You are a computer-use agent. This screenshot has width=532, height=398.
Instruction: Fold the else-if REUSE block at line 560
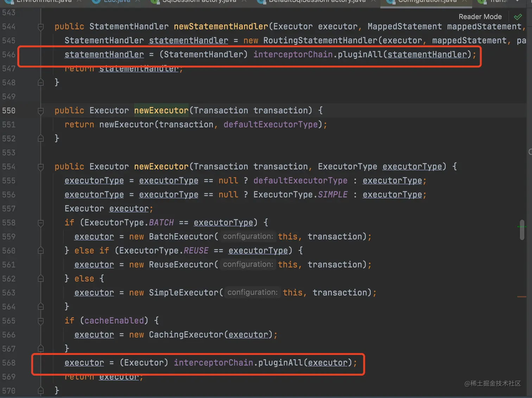point(41,251)
